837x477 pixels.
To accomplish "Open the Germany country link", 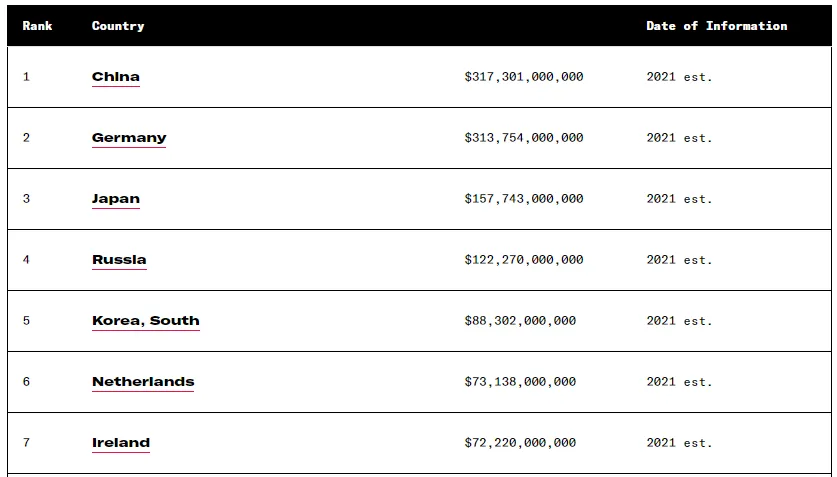I will pyautogui.click(x=129, y=138).
